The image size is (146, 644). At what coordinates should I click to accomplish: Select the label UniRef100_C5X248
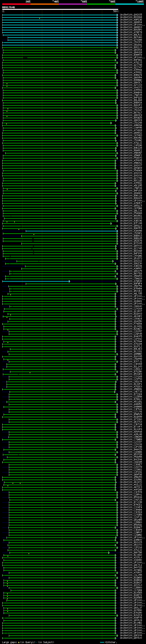(x=131, y=123)
